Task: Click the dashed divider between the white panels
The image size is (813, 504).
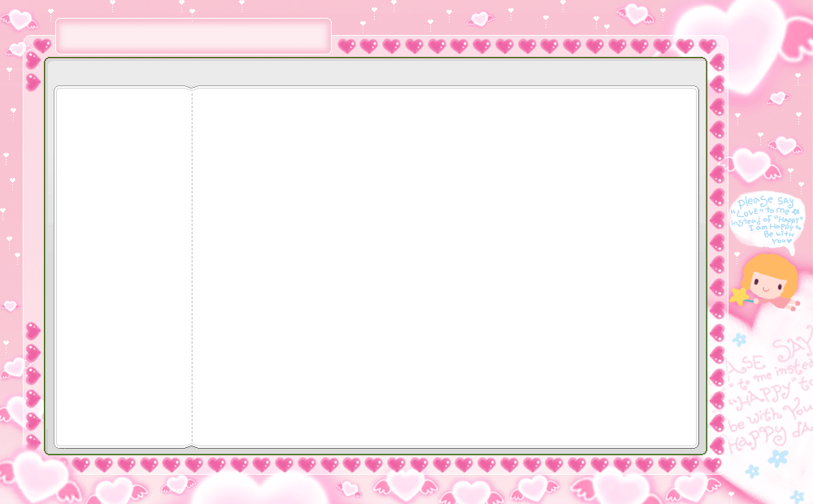Action: (192, 267)
